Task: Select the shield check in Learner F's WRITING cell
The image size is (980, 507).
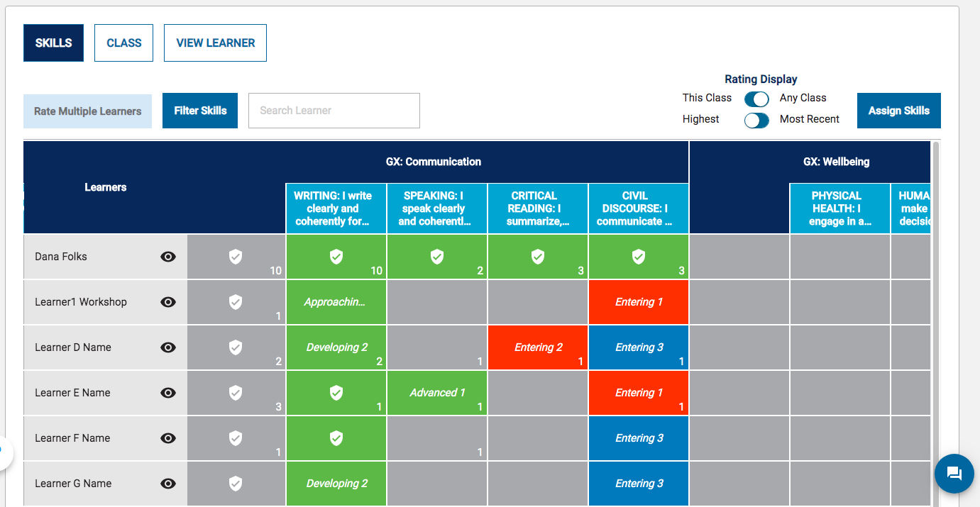Action: point(336,438)
